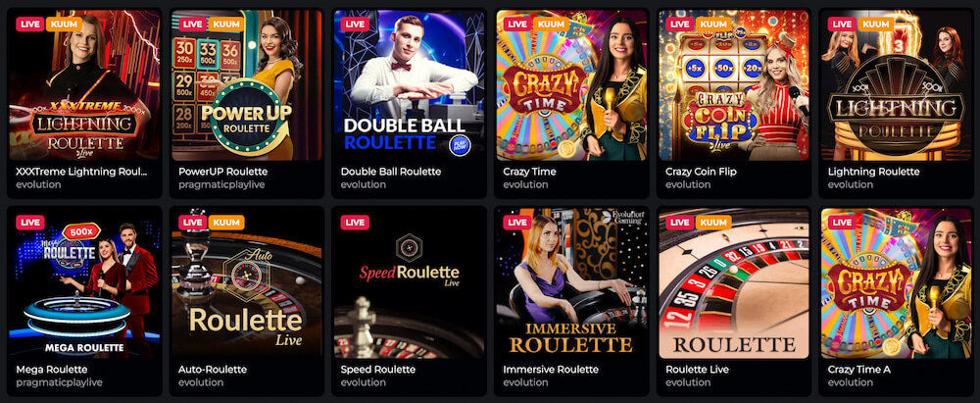The height and width of the screenshot is (403, 980).
Task: Click the 'Immersive Roulette' title text
Action: [551, 370]
